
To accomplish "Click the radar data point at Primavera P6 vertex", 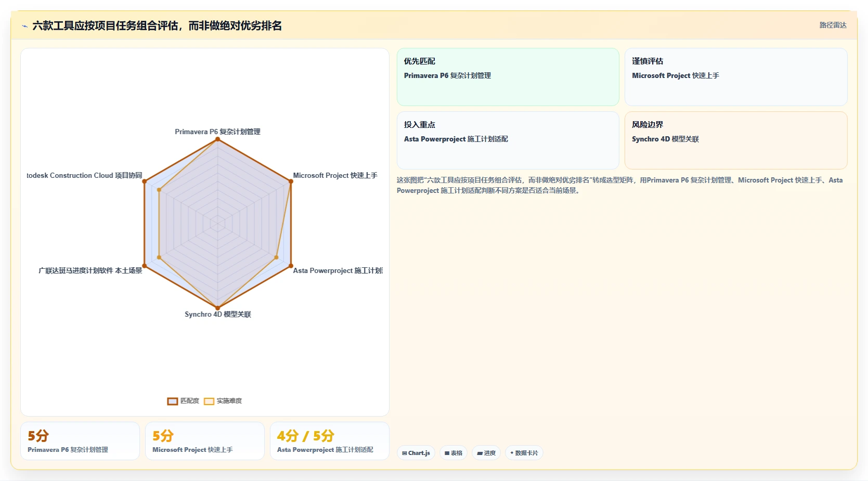I will [218, 139].
